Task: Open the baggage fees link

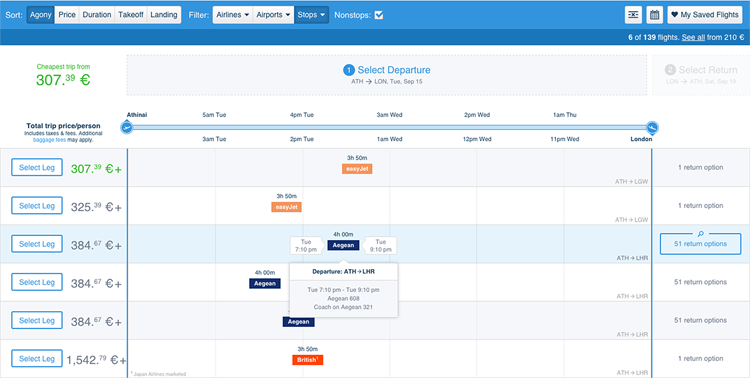Action: pos(49,140)
